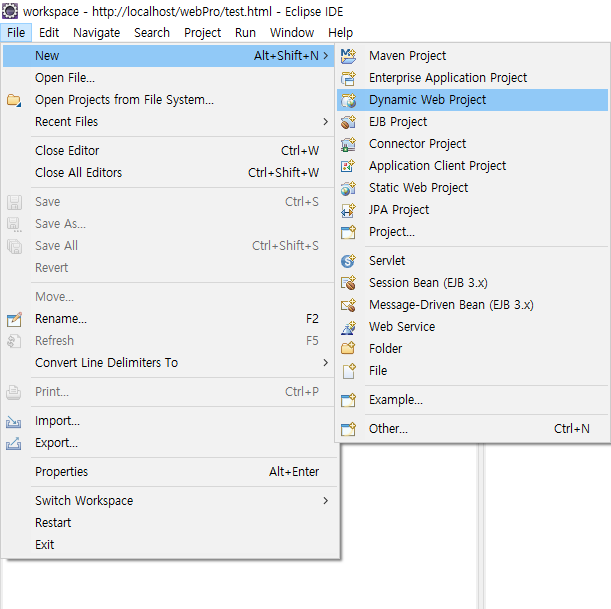Click the new Folder icon
This screenshot has height=609, width=611.
[x=348, y=349]
